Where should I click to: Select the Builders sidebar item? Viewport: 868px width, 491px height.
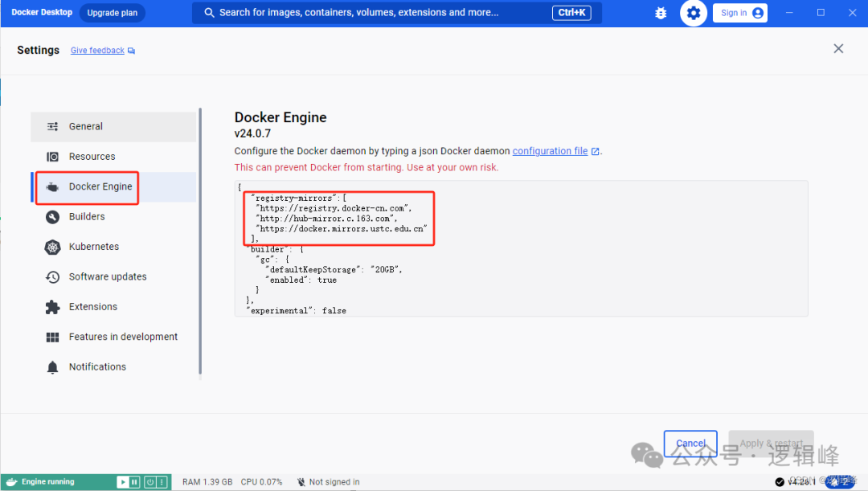click(87, 216)
